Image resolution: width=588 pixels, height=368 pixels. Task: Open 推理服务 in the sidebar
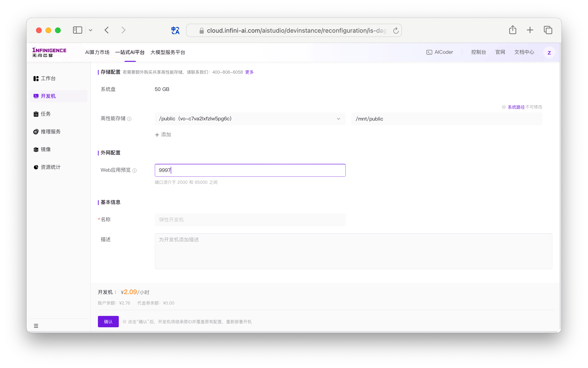point(58,132)
